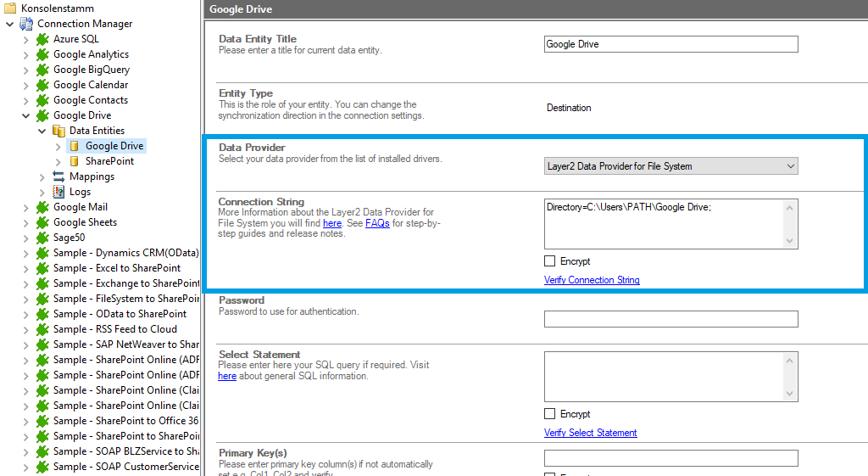The width and height of the screenshot is (868, 476).
Task: Collapse the Google Drive connection node
Action: click(26, 115)
